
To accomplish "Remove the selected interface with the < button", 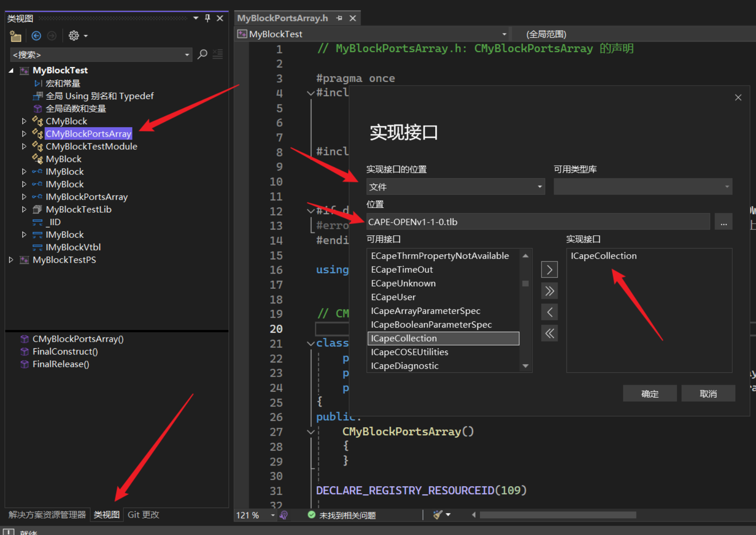I will (549, 312).
